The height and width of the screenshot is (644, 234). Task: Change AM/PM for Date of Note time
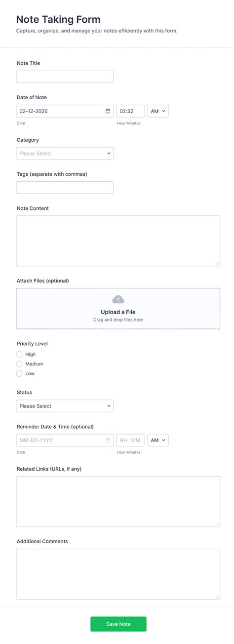point(158,111)
